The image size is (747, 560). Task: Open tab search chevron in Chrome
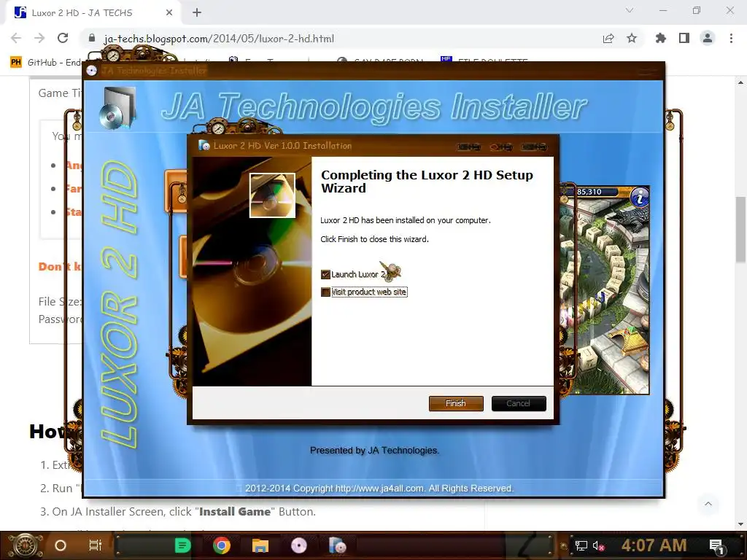(x=630, y=10)
